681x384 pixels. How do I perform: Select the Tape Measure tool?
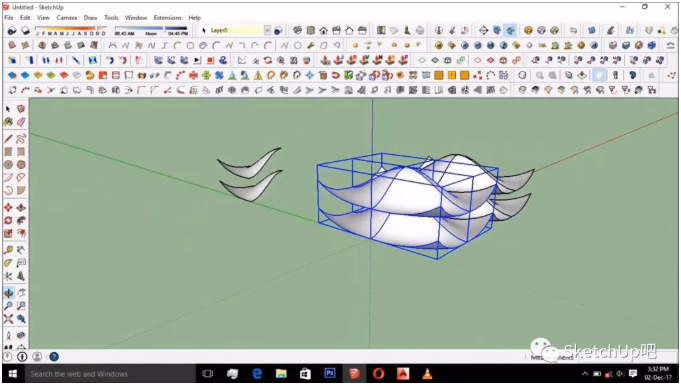tap(8, 250)
